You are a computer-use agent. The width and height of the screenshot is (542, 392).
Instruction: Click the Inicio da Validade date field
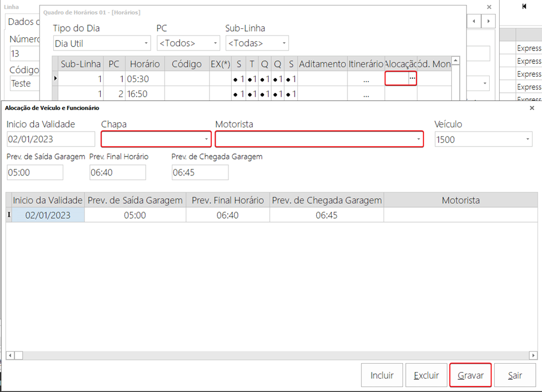[x=51, y=139]
